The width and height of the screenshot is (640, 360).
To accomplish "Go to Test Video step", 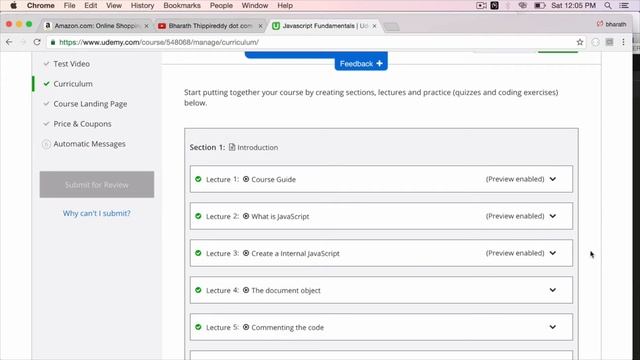I will coord(71,64).
